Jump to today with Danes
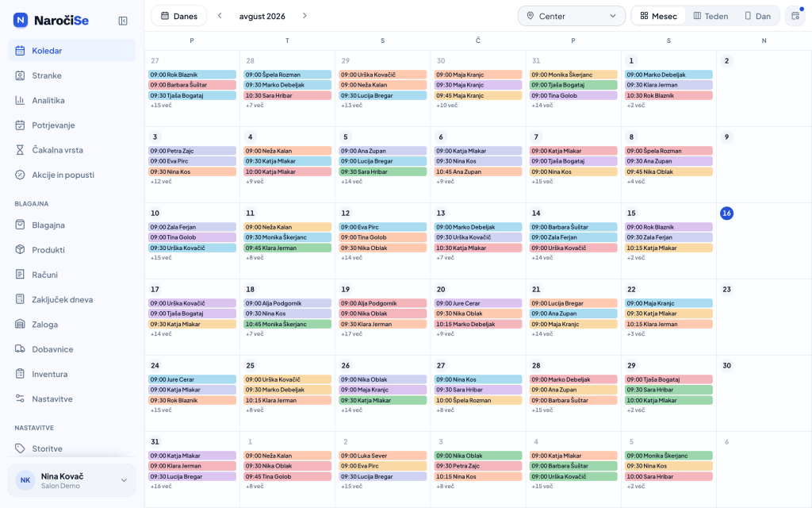This screenshot has height=508, width=812. (x=179, y=16)
